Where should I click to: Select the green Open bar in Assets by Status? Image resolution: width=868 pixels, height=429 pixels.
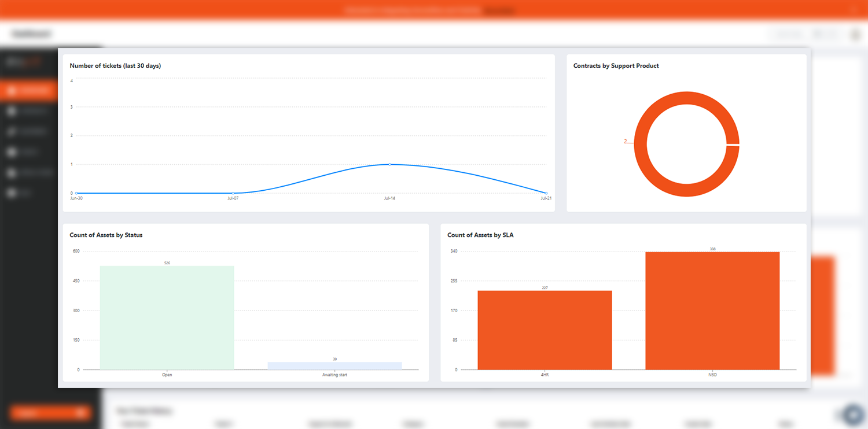pyautogui.click(x=167, y=317)
